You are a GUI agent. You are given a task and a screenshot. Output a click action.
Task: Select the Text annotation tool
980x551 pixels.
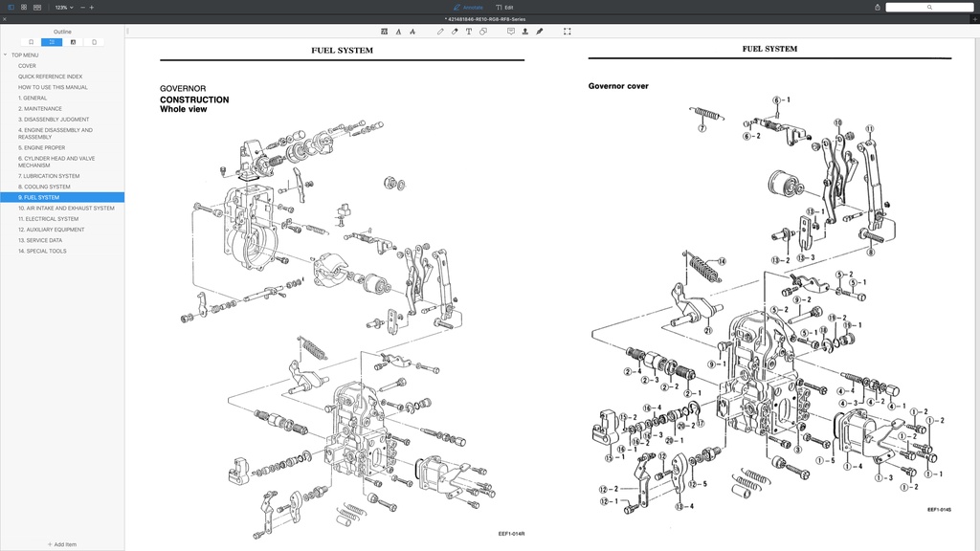(469, 31)
